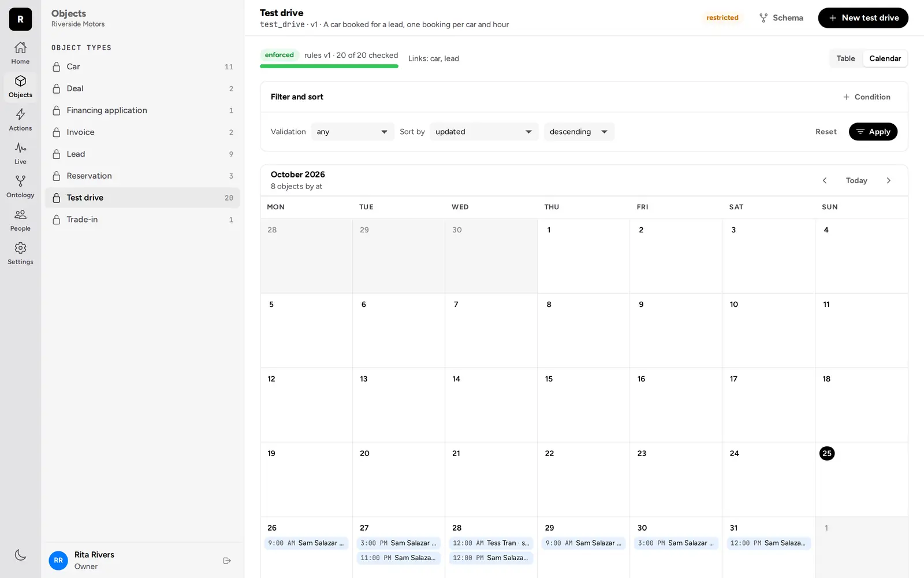Screen dimensions: 924x578
Task: Toggle dark mode moon icon
Action: tap(20, 555)
